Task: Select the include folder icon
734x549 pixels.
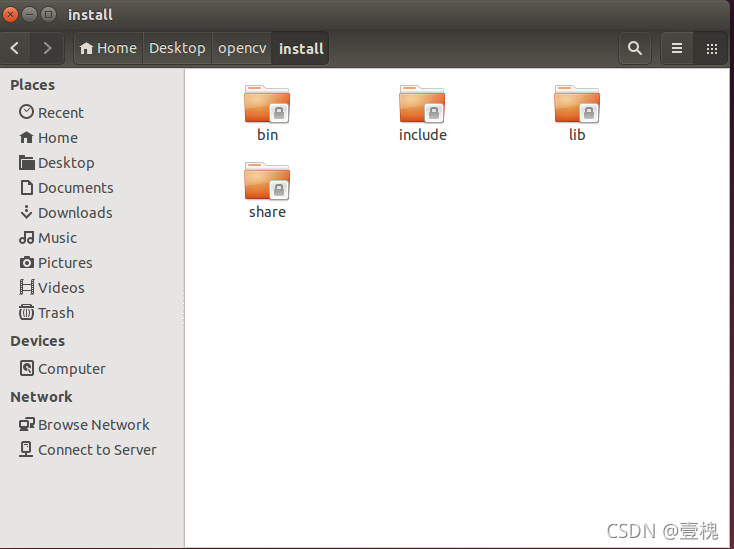Action: point(422,104)
